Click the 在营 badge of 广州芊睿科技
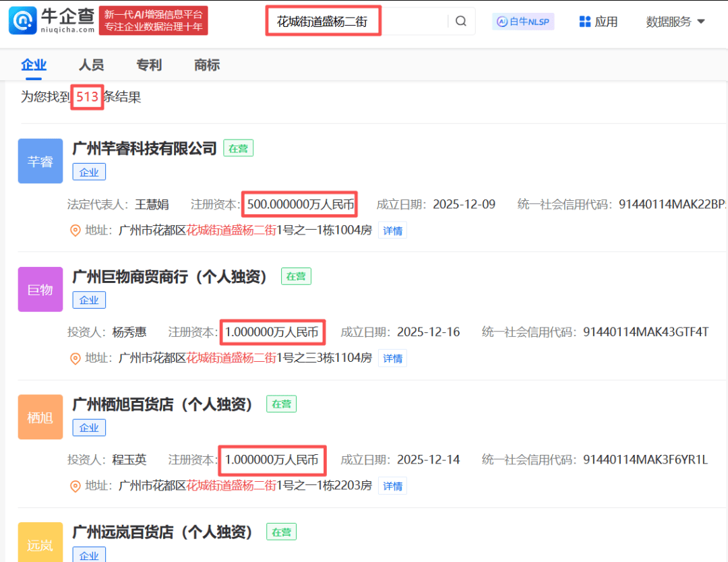Viewport: 728px width, 562px height. 238,148
